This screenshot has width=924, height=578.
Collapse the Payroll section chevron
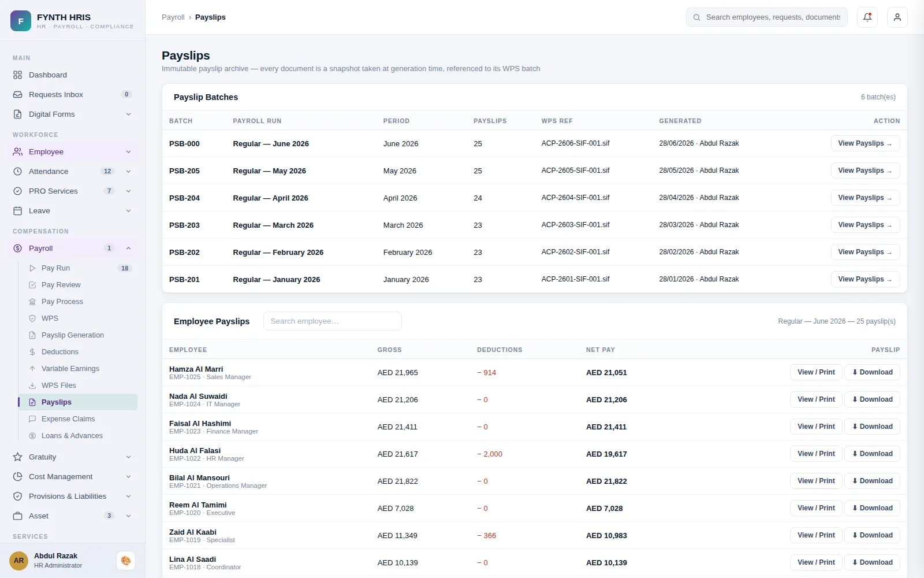coord(128,249)
